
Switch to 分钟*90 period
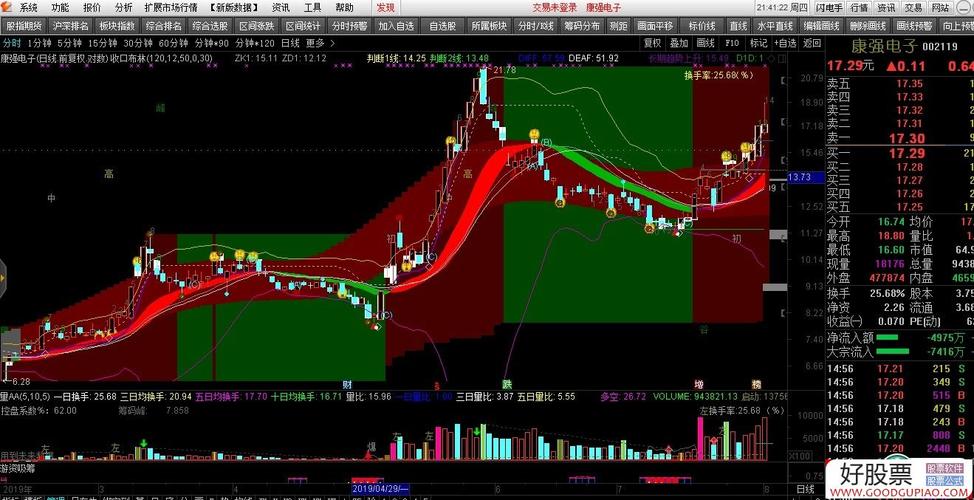[x=212, y=43]
